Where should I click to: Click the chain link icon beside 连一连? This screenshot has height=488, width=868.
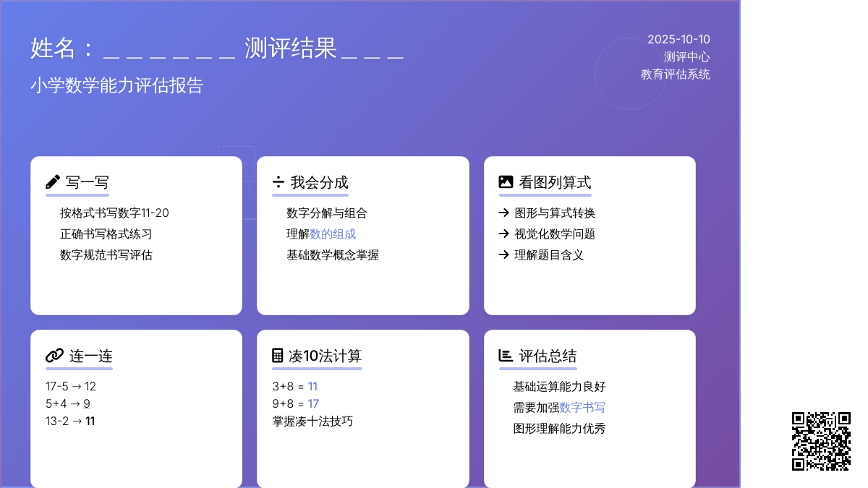tap(54, 356)
